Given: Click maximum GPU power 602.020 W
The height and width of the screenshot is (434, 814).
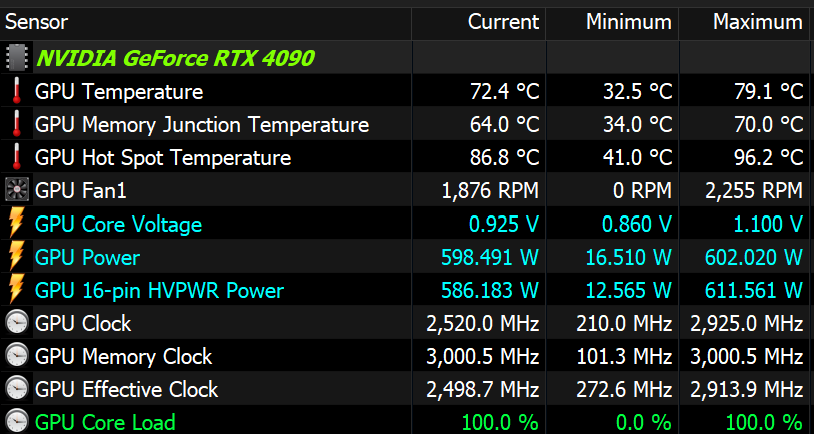Looking at the screenshot, I should pos(754,257).
